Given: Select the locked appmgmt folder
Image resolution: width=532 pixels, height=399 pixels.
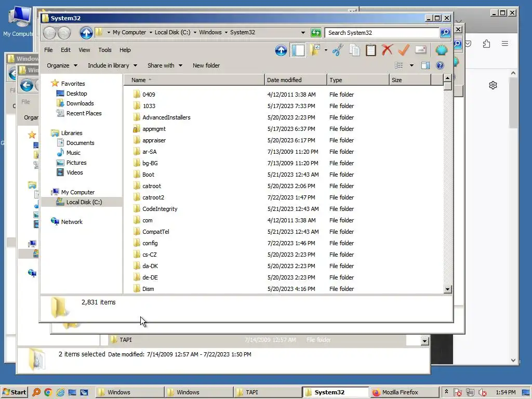Looking at the screenshot, I should (154, 129).
